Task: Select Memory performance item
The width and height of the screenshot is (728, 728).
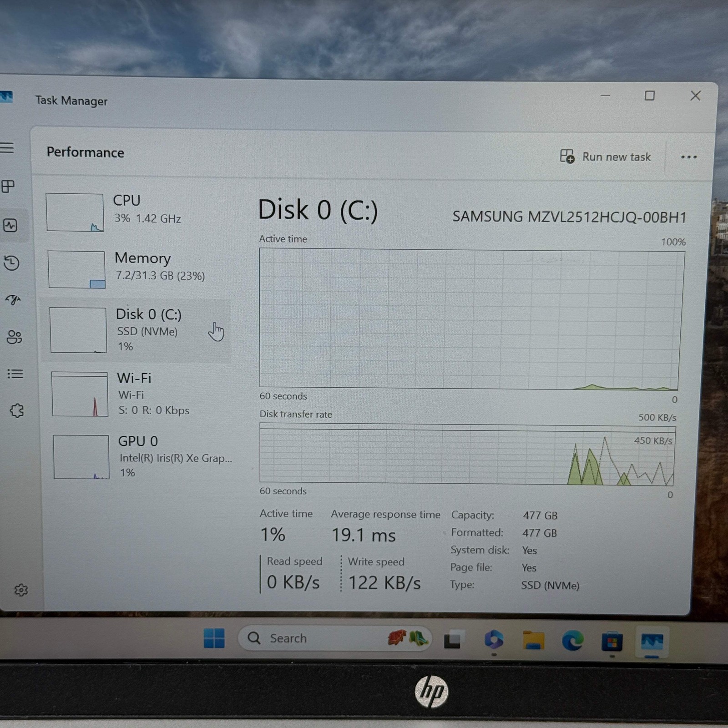Action: pyautogui.click(x=136, y=268)
